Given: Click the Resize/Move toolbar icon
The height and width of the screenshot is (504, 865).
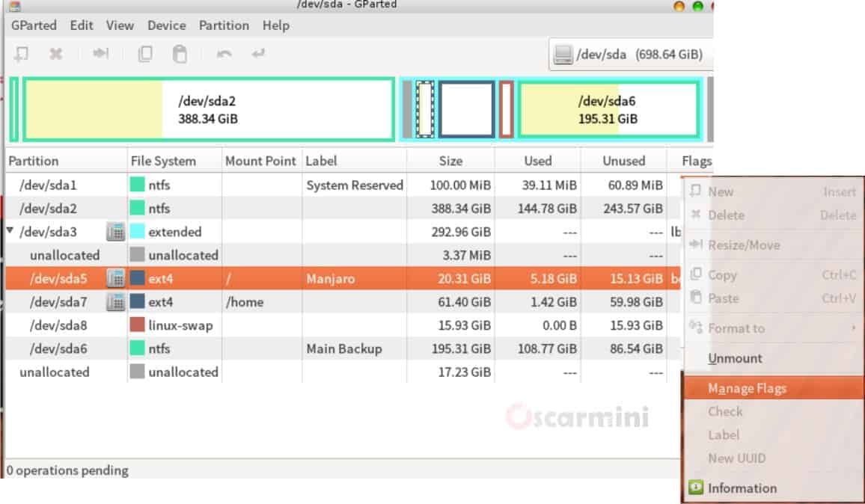Looking at the screenshot, I should pos(100,54).
